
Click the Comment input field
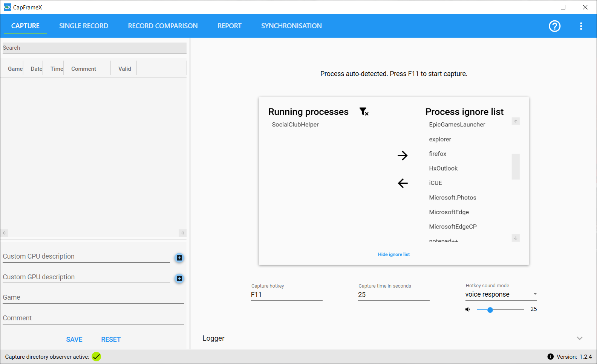click(93, 318)
